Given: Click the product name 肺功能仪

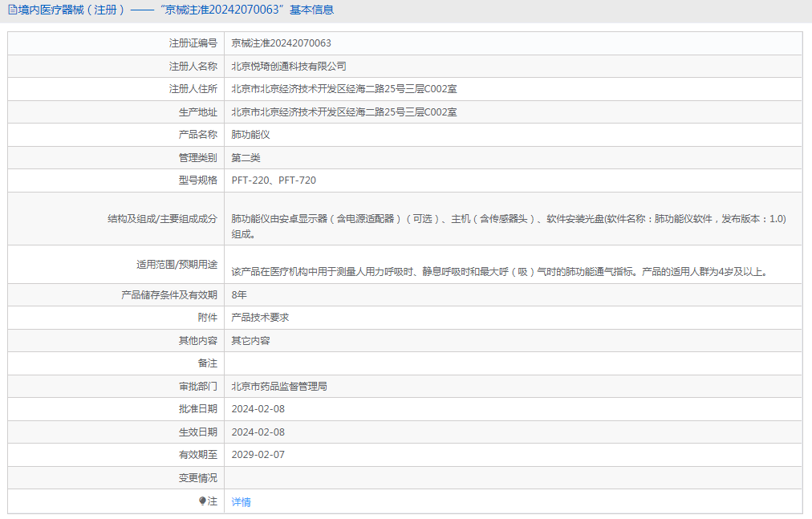Looking at the screenshot, I should pyautogui.click(x=250, y=135).
